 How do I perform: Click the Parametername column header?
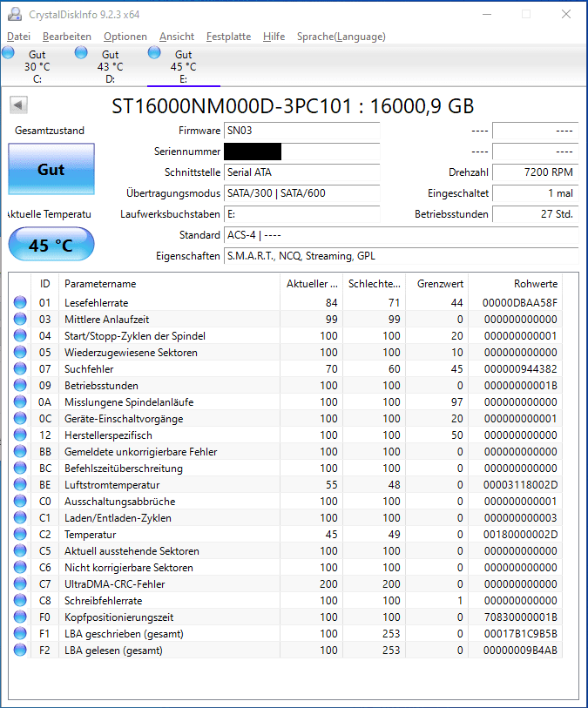(169, 284)
